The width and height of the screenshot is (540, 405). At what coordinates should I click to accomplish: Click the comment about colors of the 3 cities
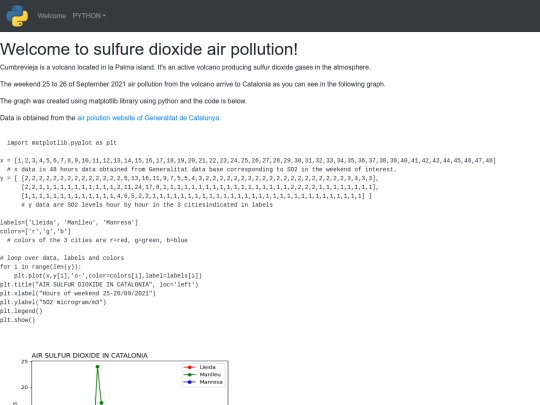pyautogui.click(x=97, y=240)
